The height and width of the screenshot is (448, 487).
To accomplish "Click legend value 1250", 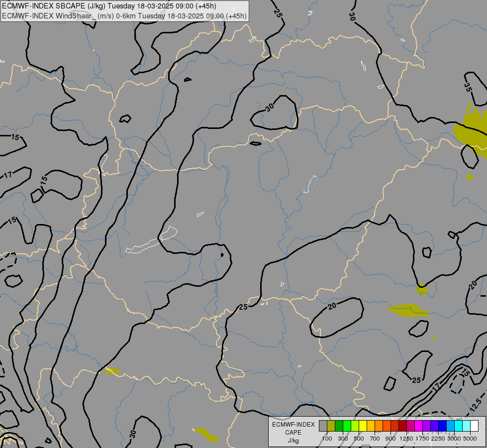I will [x=406, y=439].
